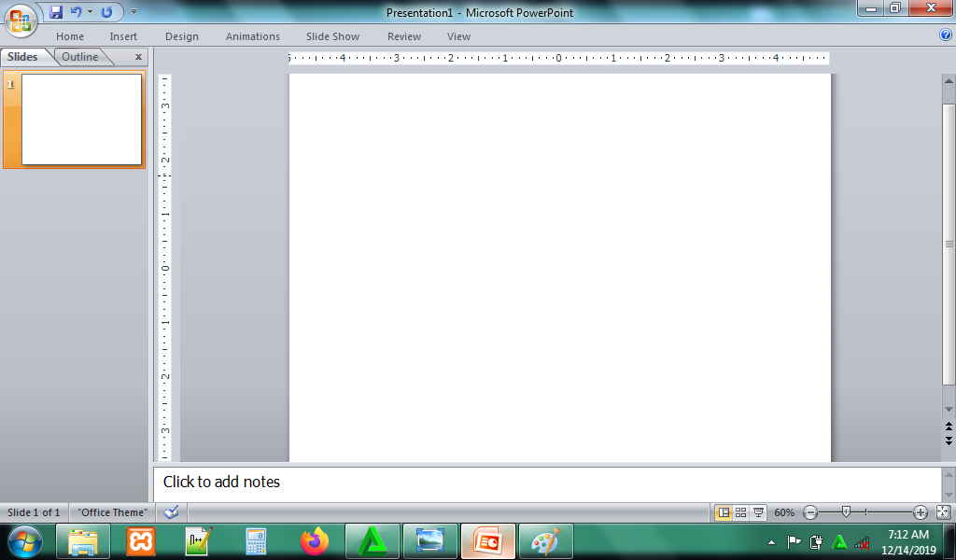
Task: Undo the last action
Action: point(77,11)
